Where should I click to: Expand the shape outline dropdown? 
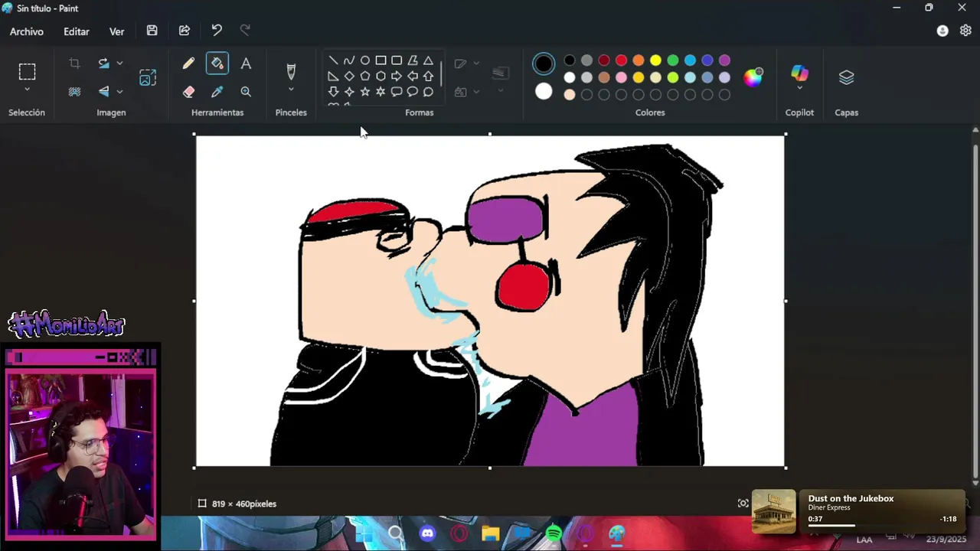coord(476,64)
